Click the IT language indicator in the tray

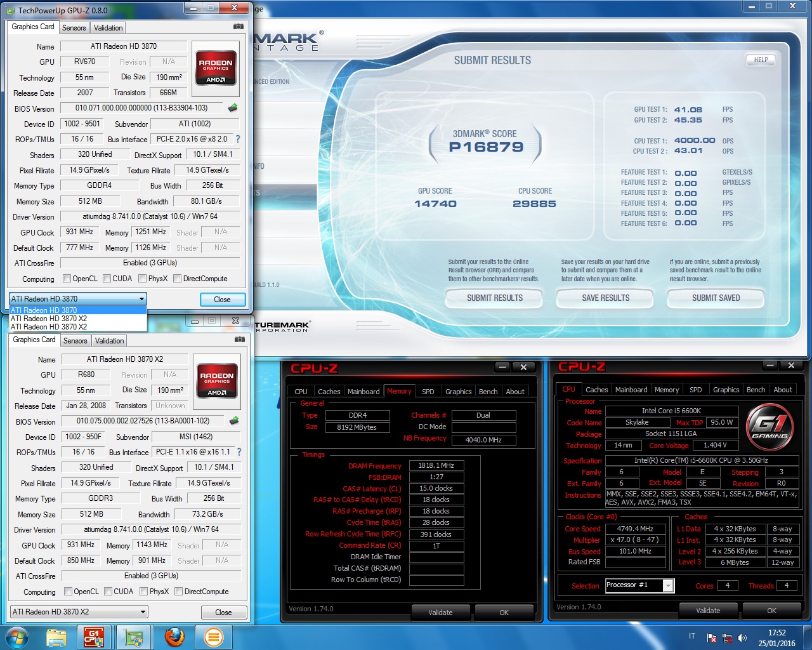(x=691, y=636)
